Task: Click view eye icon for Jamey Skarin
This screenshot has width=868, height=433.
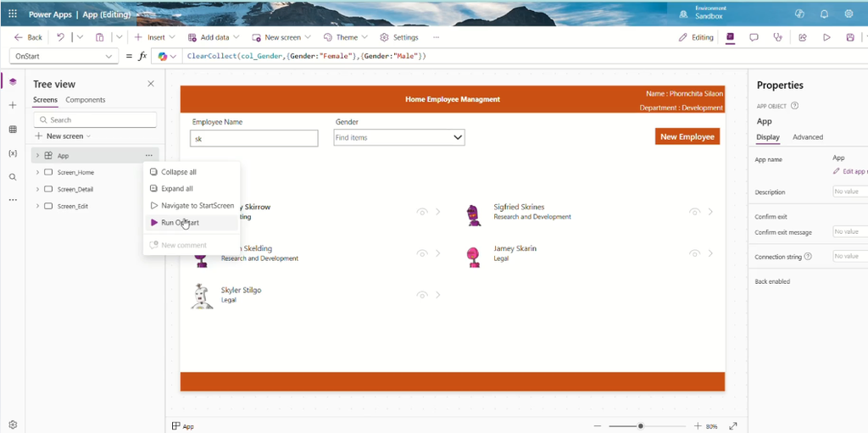Action: (695, 253)
